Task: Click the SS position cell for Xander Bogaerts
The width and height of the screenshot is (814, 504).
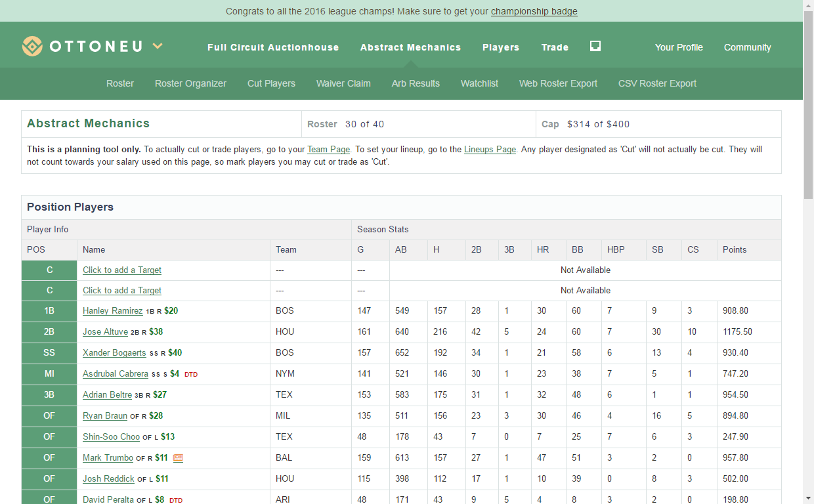Action: click(49, 353)
